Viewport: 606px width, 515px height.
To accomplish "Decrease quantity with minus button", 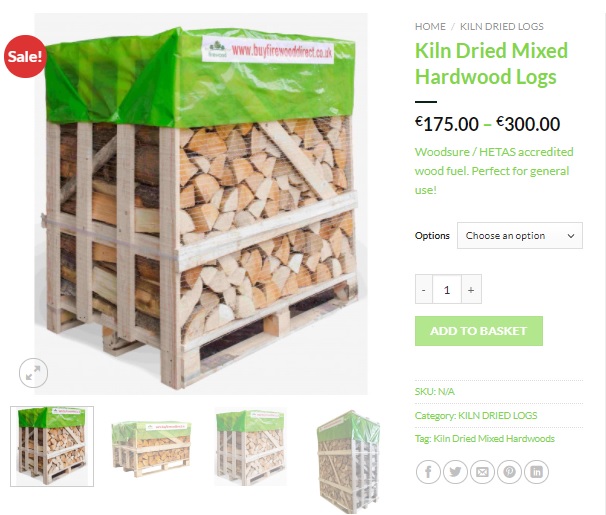I will [x=424, y=289].
